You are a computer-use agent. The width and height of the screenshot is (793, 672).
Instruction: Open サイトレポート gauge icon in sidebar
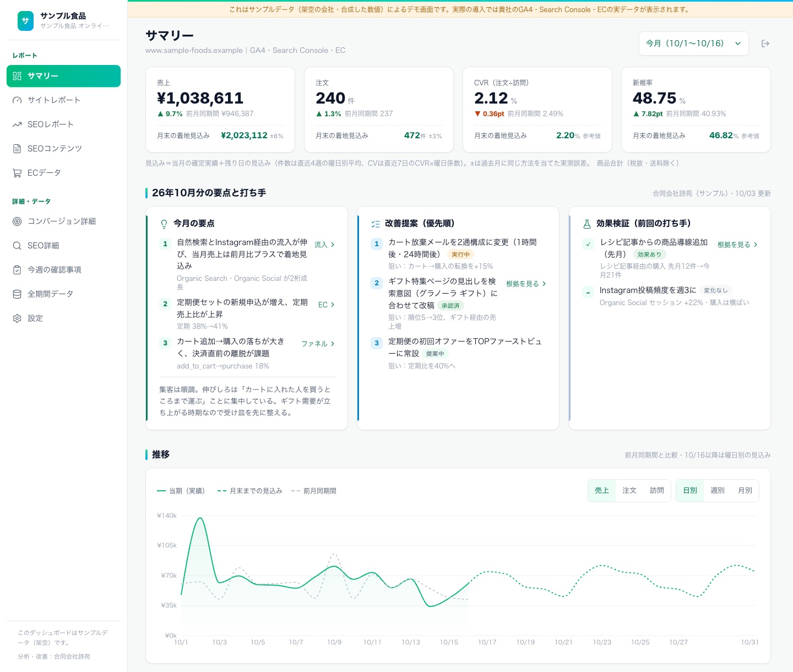point(17,100)
